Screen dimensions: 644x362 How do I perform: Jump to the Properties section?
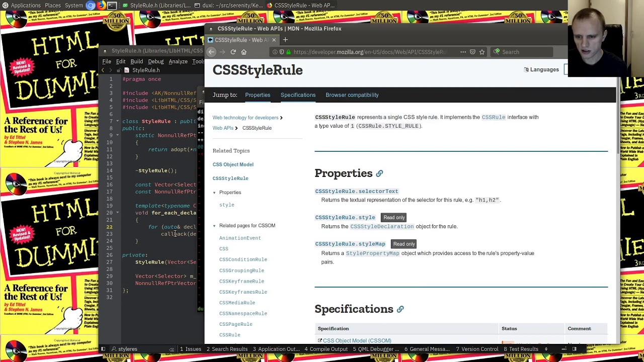258,95
